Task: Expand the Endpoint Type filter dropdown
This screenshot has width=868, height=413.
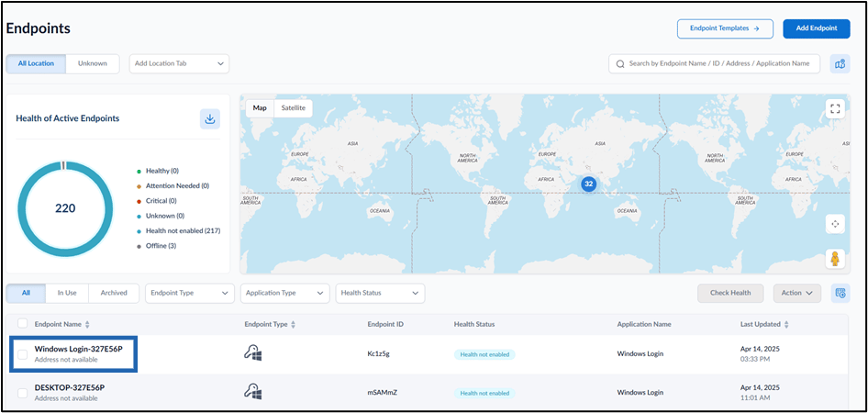Action: [189, 294]
